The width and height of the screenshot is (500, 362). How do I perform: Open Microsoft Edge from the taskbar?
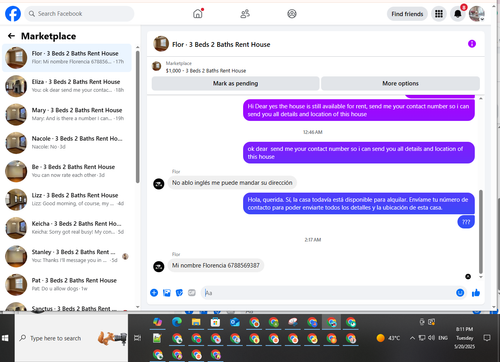click(177, 322)
